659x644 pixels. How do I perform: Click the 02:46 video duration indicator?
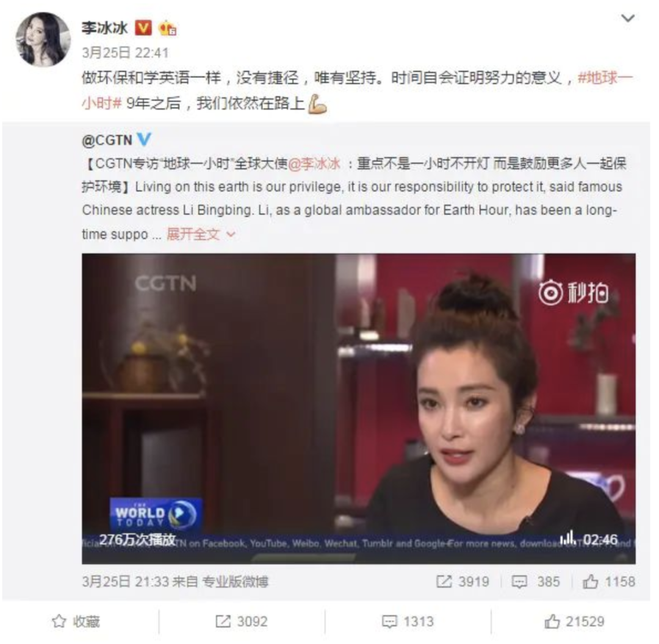click(x=600, y=539)
